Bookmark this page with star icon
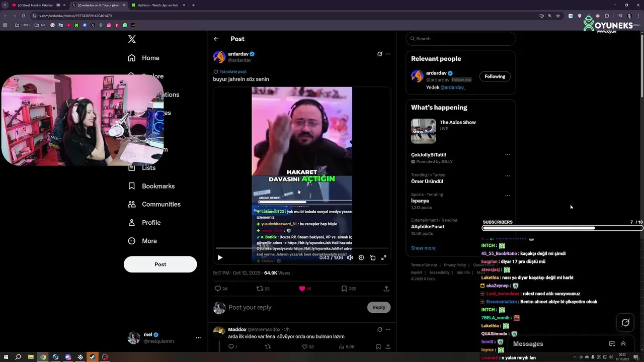Viewport: 644px width, 362px height. [x=558, y=16]
